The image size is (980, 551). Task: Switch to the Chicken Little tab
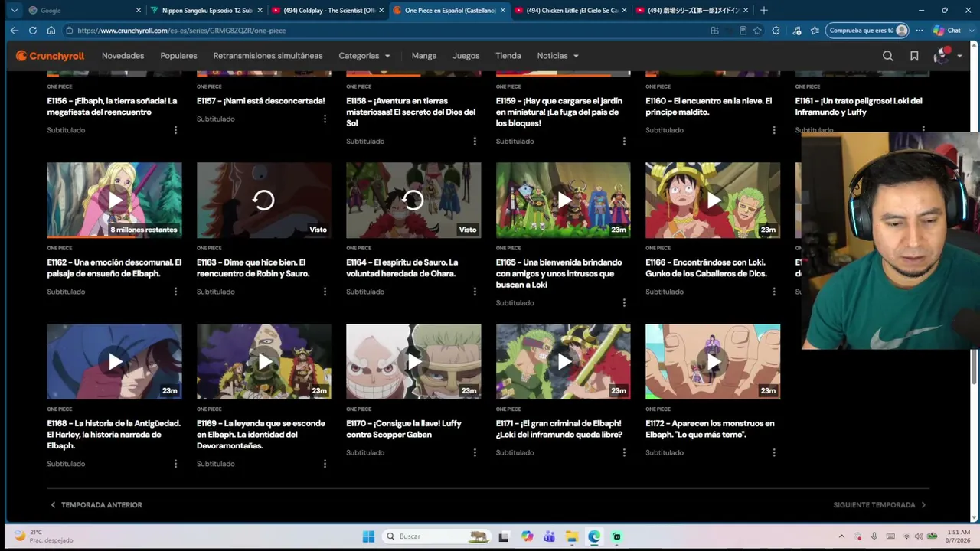pyautogui.click(x=571, y=11)
